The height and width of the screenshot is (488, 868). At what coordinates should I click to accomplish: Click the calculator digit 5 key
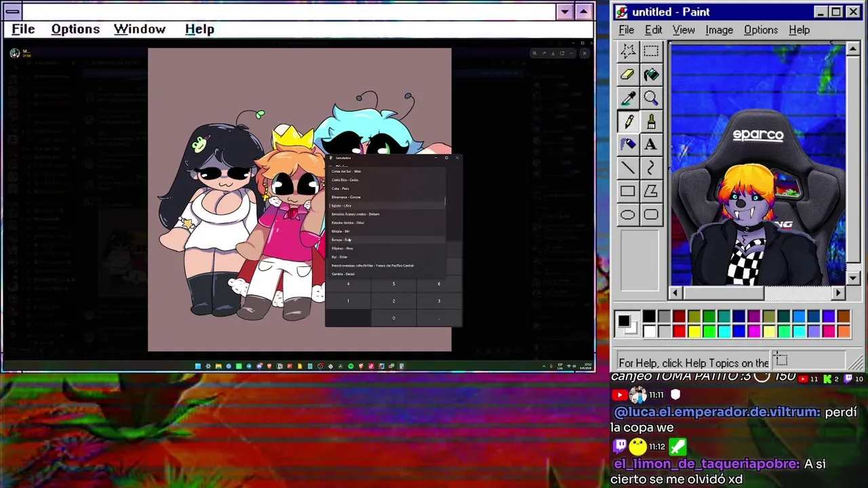pos(393,284)
